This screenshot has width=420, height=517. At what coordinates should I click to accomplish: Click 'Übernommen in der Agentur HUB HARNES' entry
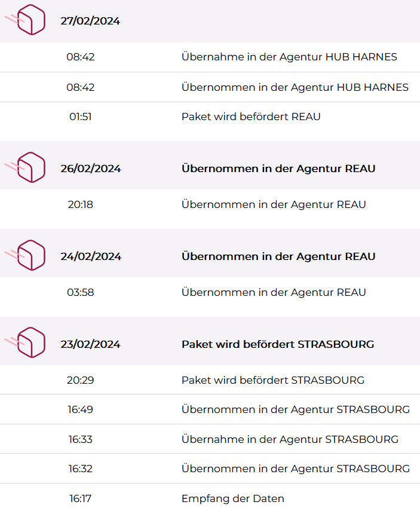point(210,87)
